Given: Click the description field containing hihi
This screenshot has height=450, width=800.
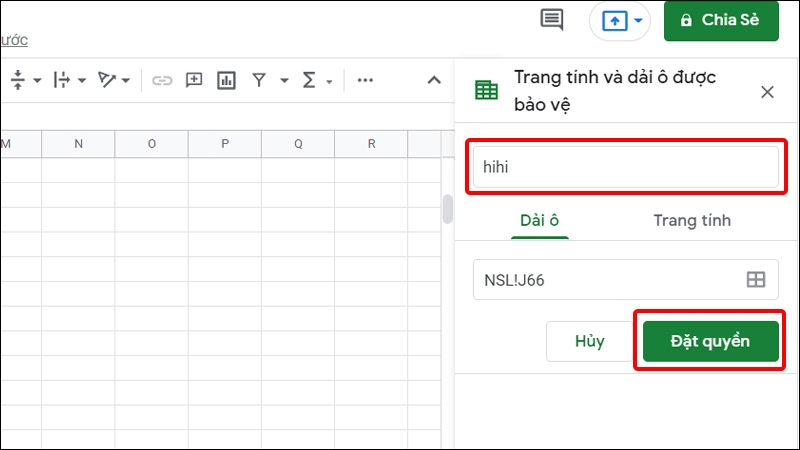Looking at the screenshot, I should point(626,167).
